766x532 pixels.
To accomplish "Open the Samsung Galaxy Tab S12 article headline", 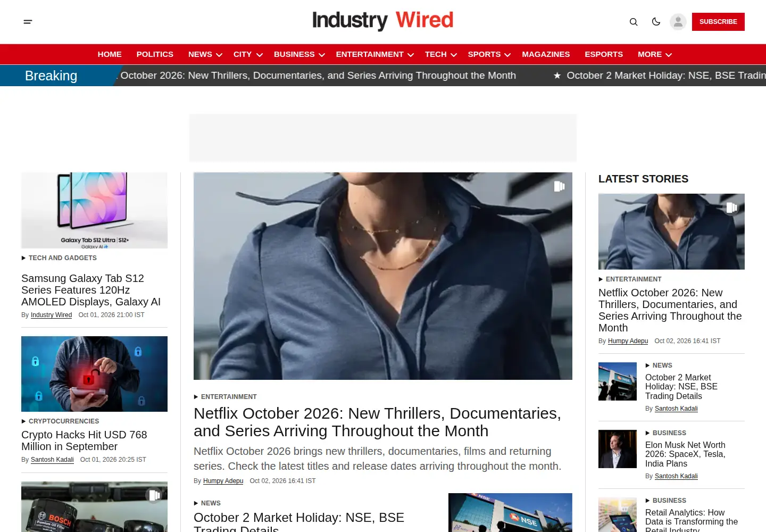I will click(91, 290).
